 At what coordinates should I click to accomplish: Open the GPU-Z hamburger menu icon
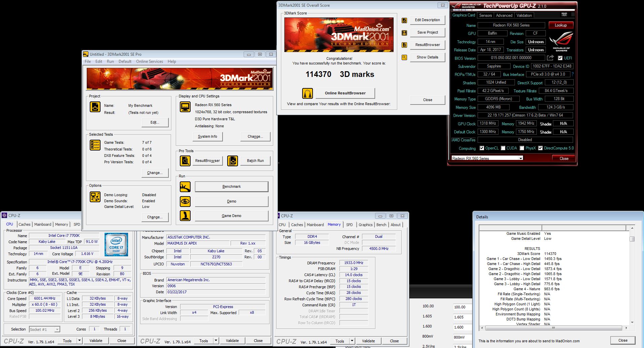click(x=573, y=14)
